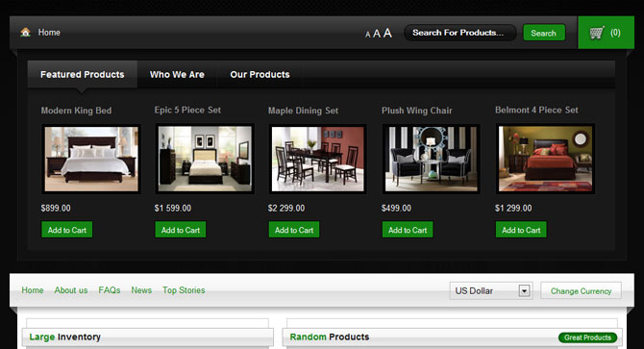Open the Belmont 4 Piece Set image
This screenshot has height=349, width=644.
545,159
